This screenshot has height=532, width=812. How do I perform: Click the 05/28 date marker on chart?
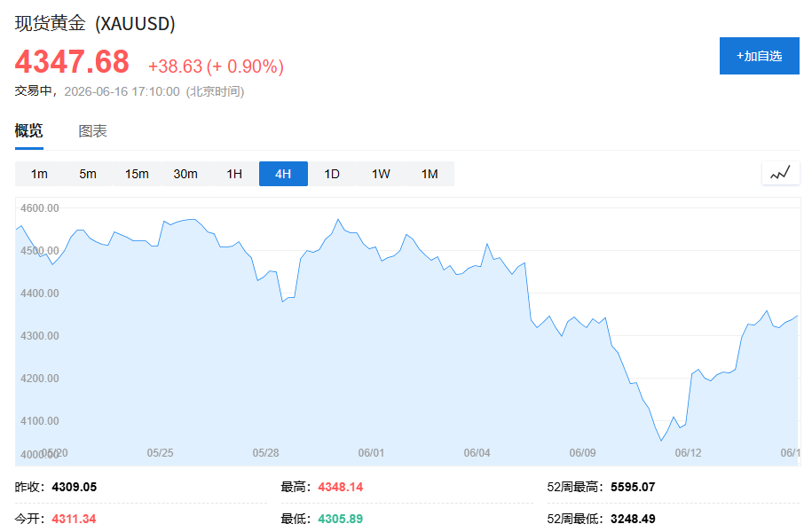pyautogui.click(x=265, y=453)
